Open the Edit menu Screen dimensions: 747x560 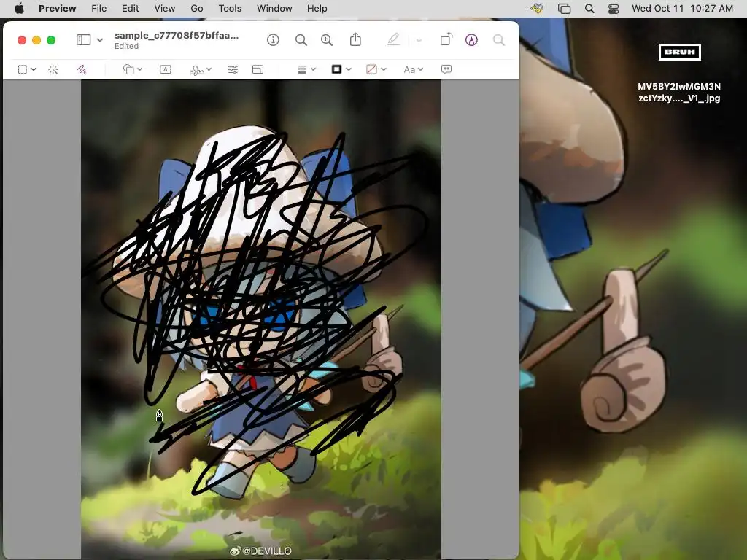[130, 9]
